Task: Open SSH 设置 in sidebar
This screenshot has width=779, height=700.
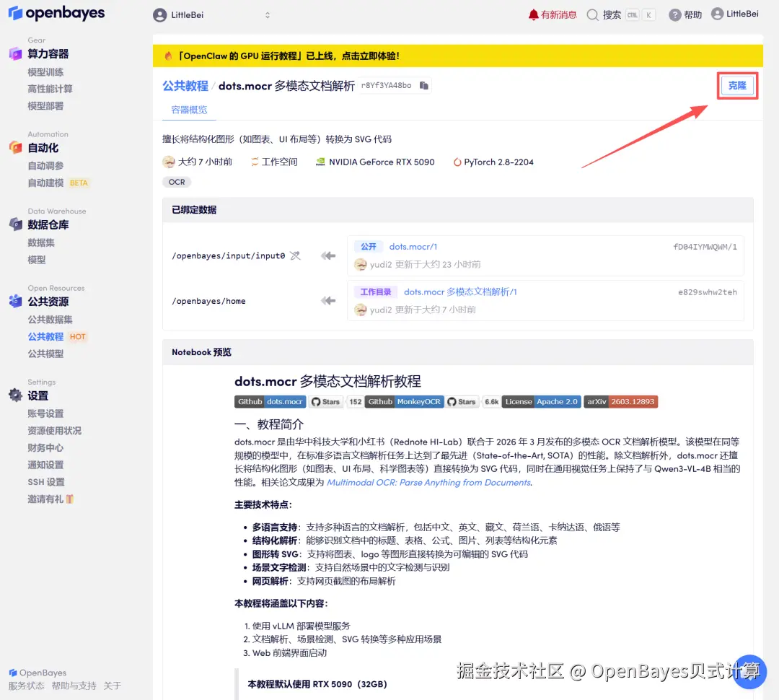Action: (45, 482)
